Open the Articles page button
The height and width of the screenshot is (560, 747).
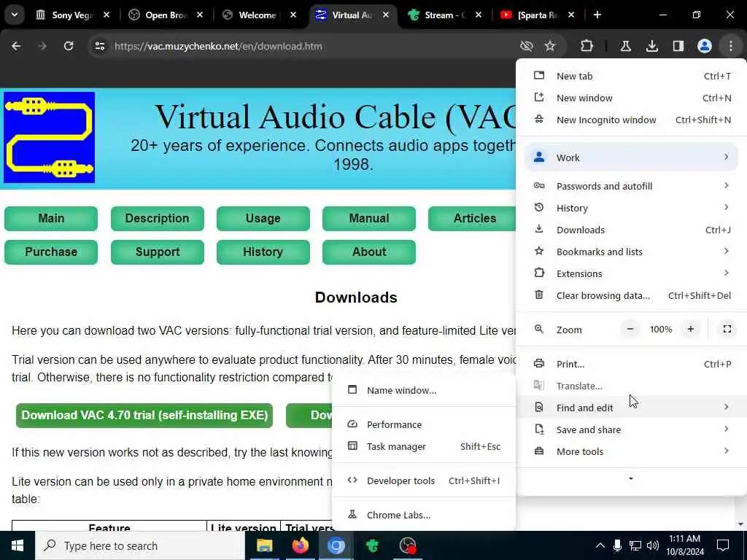pos(472,219)
